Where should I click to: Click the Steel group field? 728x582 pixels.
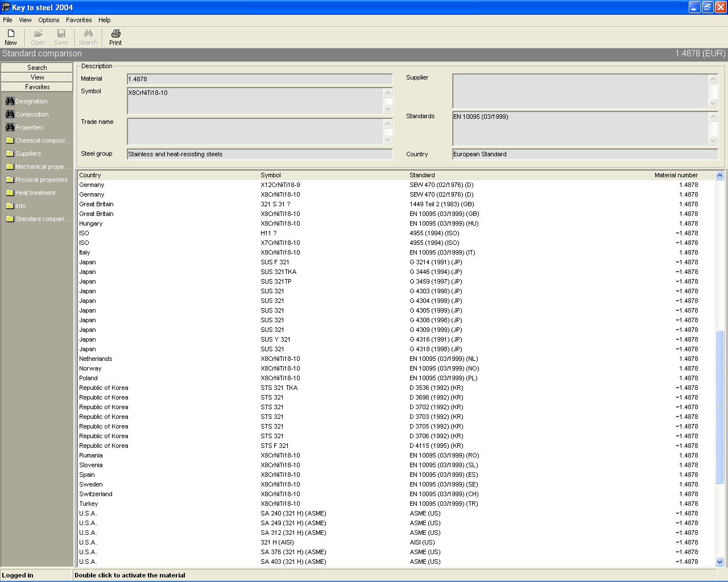pyautogui.click(x=260, y=154)
